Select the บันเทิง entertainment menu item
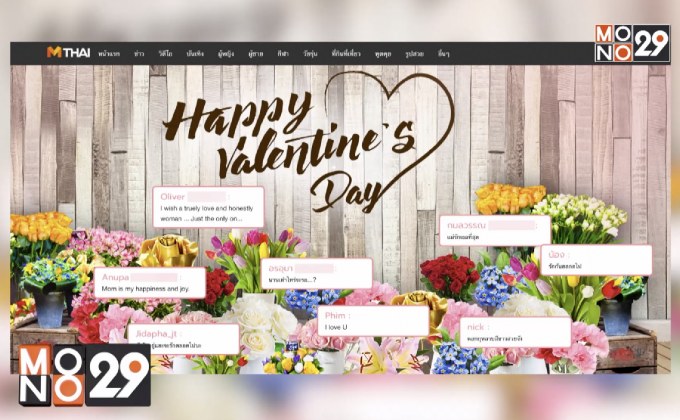The image size is (680, 420). point(195,54)
